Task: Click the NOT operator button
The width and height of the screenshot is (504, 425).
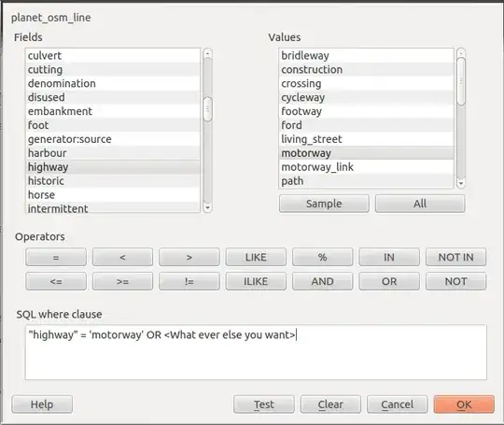Action: click(455, 281)
